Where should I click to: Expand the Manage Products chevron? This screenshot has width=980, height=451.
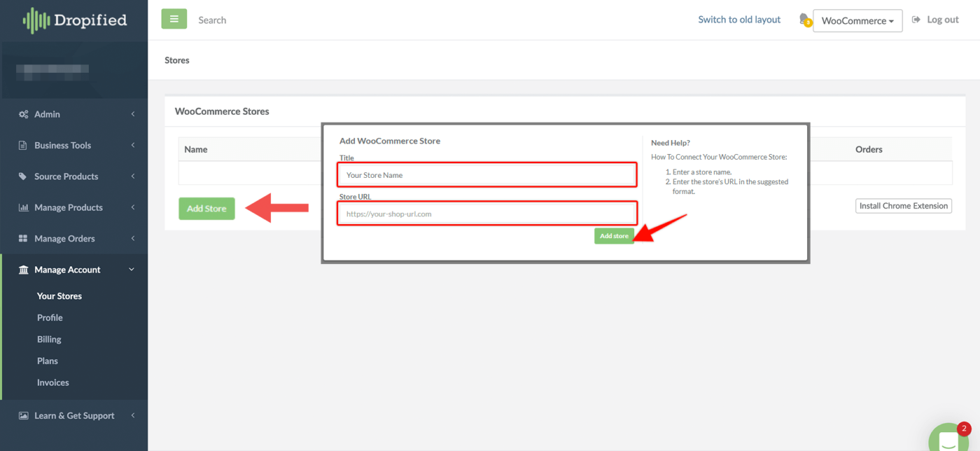coord(132,207)
